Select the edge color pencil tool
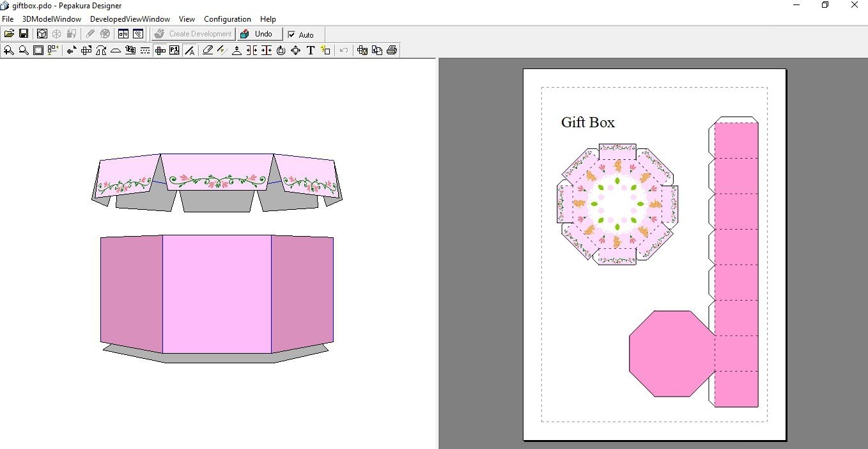Image resolution: width=868 pixels, height=449 pixels. point(222,50)
